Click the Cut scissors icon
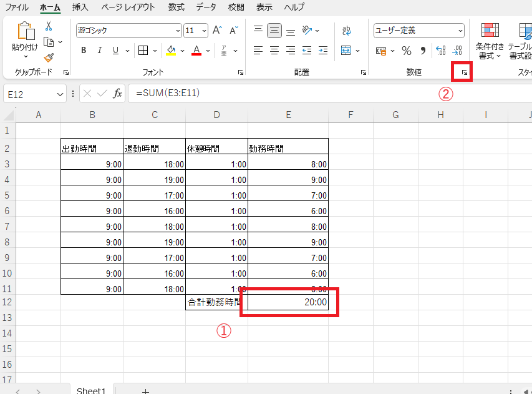 coord(49,26)
